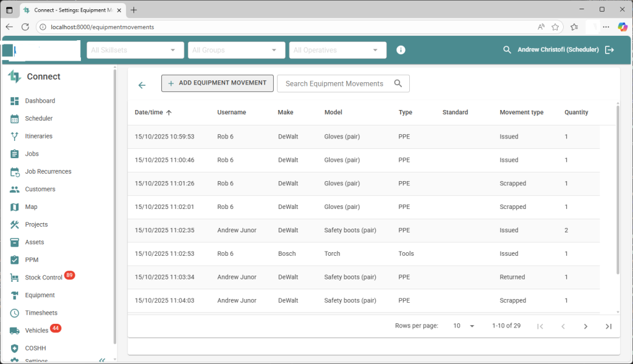Click the browser favorites star icon
The width and height of the screenshot is (633, 364).
(555, 27)
